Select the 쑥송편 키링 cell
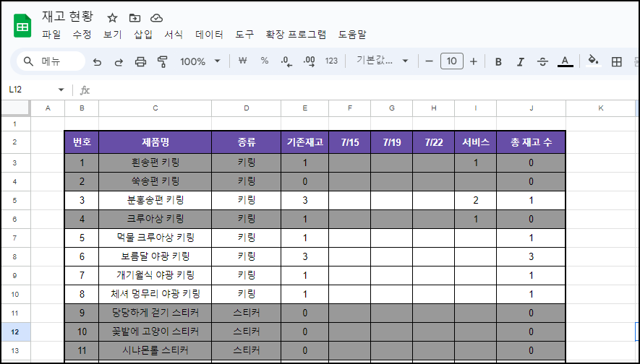 pos(155,182)
